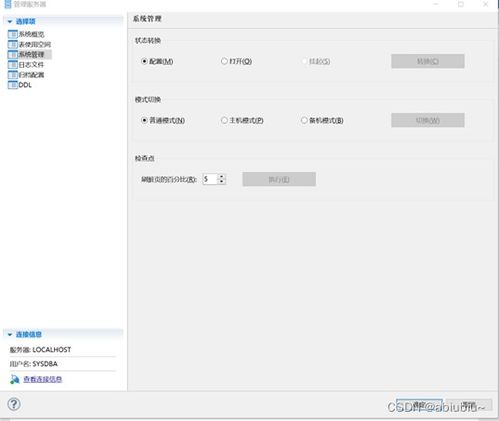Select the 配置(M) state radio button
Screen dimensions: 499x421
tap(144, 61)
